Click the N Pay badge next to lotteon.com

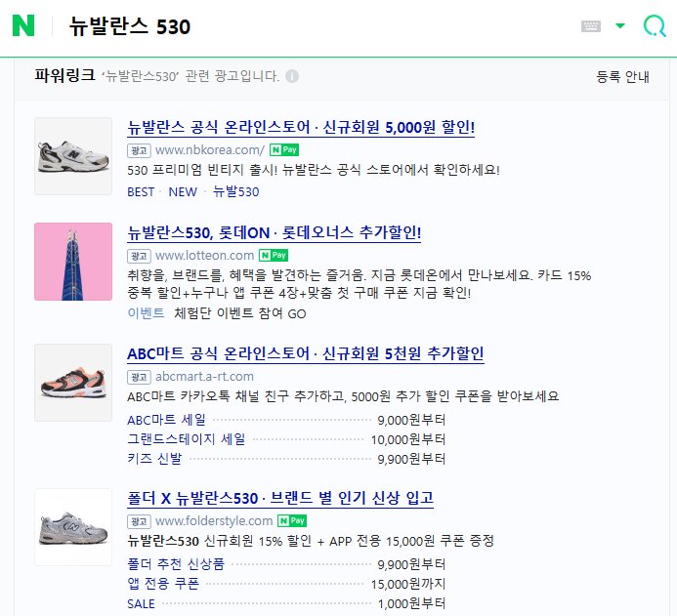[274, 256]
